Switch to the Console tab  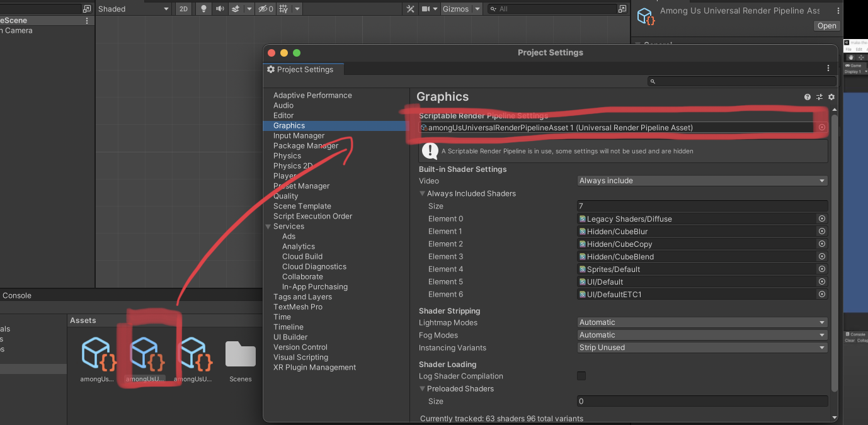pos(17,295)
